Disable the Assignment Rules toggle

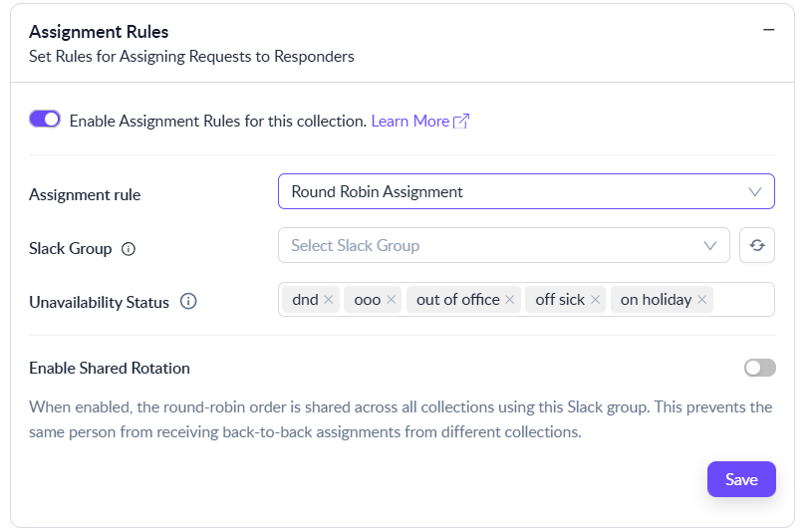coord(45,120)
